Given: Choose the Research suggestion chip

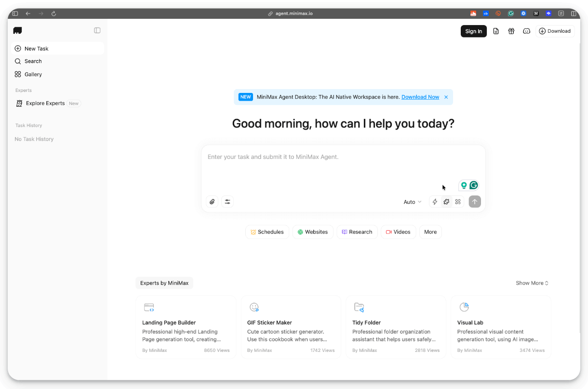Looking at the screenshot, I should click(x=357, y=232).
